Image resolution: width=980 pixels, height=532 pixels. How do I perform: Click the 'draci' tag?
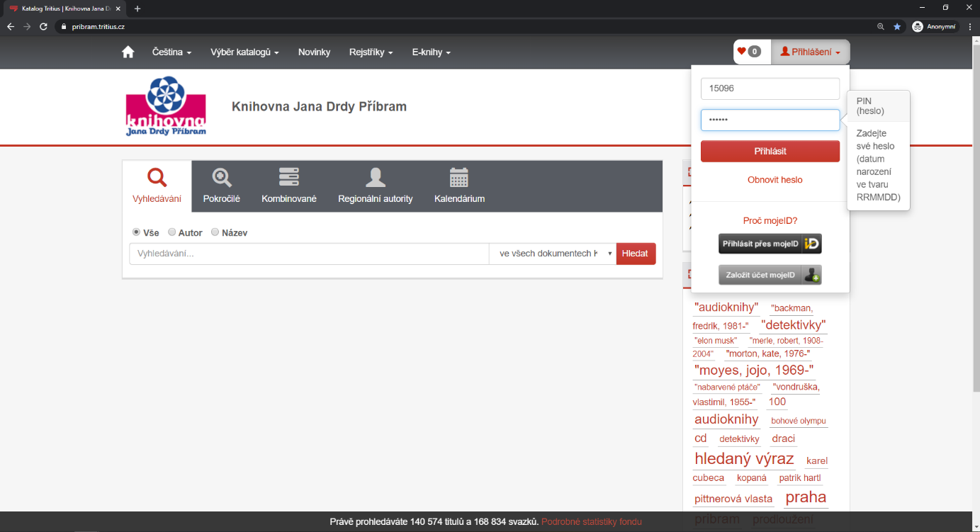[x=784, y=438]
